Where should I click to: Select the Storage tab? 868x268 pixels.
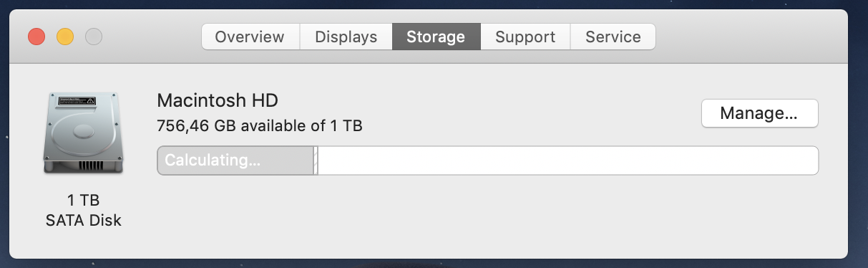point(436,37)
